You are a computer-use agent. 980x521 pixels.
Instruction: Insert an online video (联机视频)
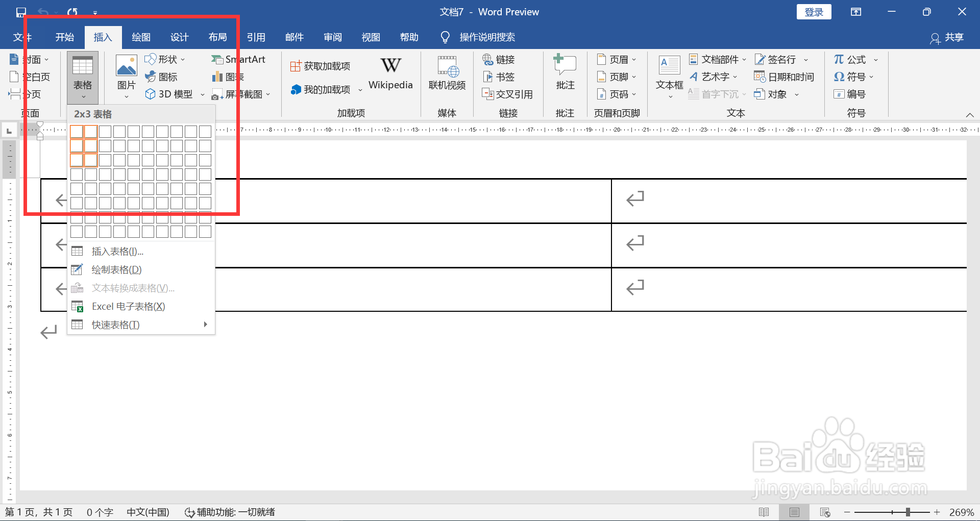coord(447,76)
